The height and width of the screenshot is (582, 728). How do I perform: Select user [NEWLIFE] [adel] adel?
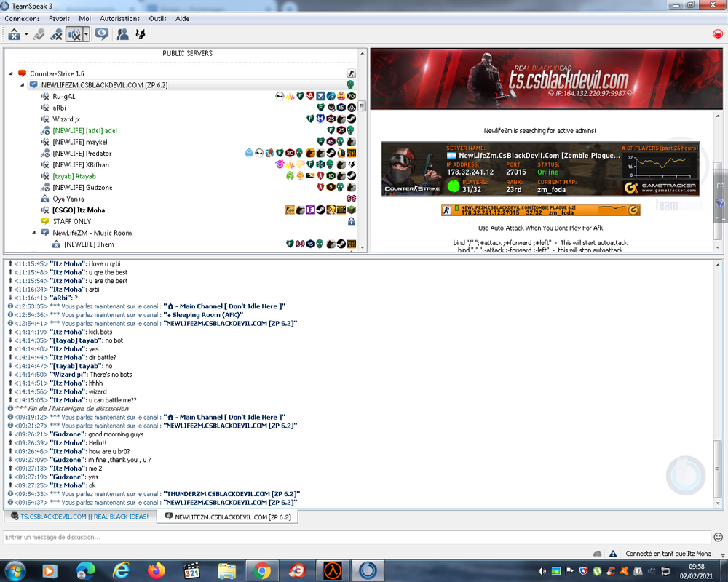click(84, 130)
